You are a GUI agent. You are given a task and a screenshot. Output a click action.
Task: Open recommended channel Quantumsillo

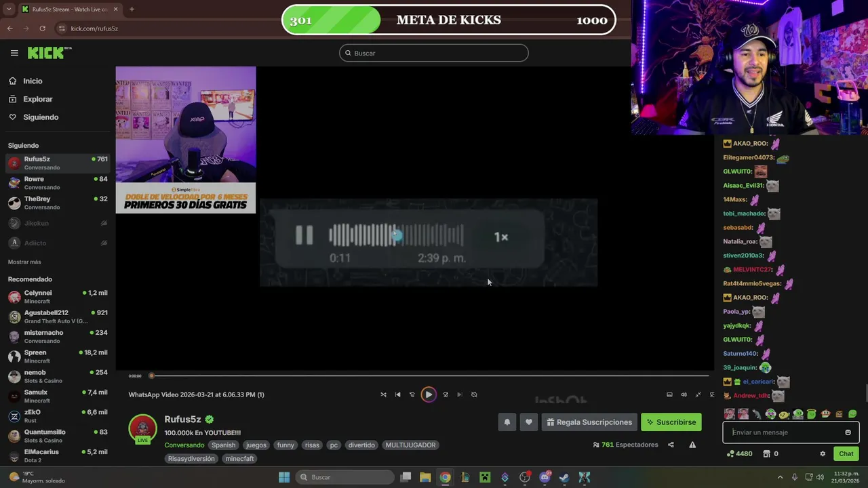(x=58, y=436)
